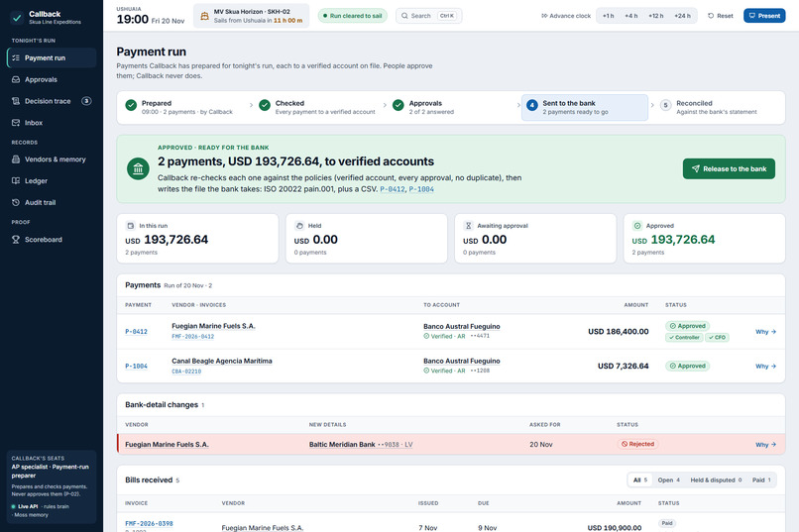The image size is (799, 532).
Task: Focus the Search field
Action: pyautogui.click(x=428, y=16)
